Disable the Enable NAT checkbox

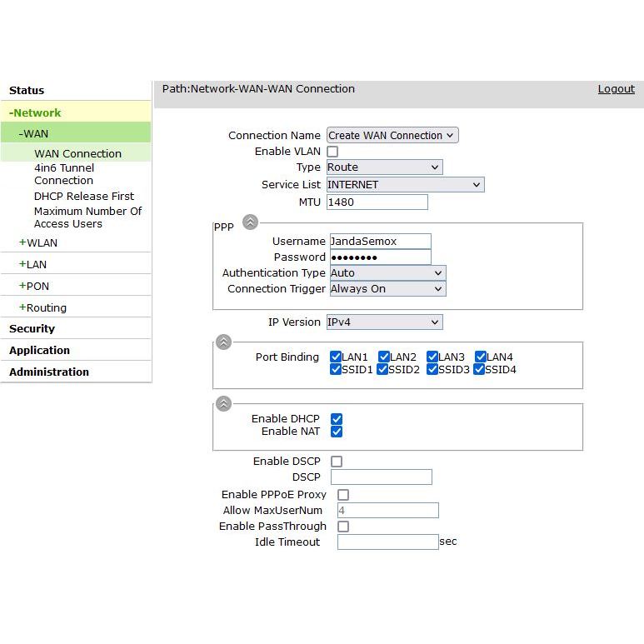point(337,432)
